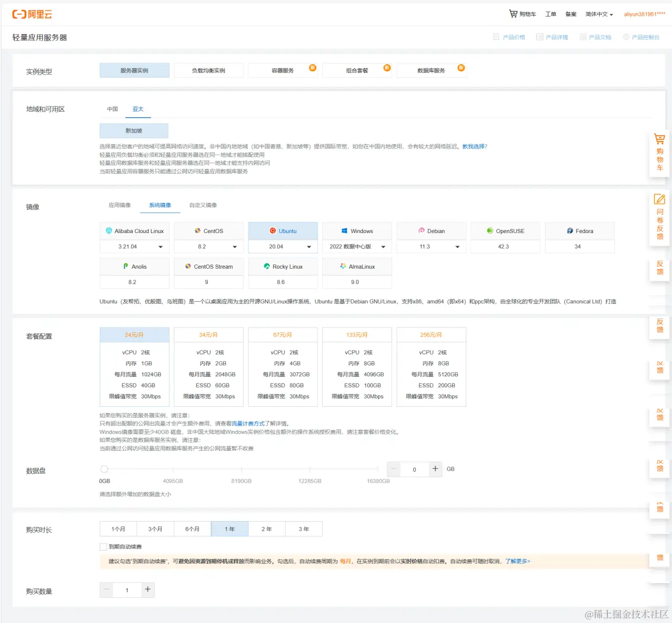The height and width of the screenshot is (623, 672).
Task: Click the product pricing document icon
Action: [496, 37]
